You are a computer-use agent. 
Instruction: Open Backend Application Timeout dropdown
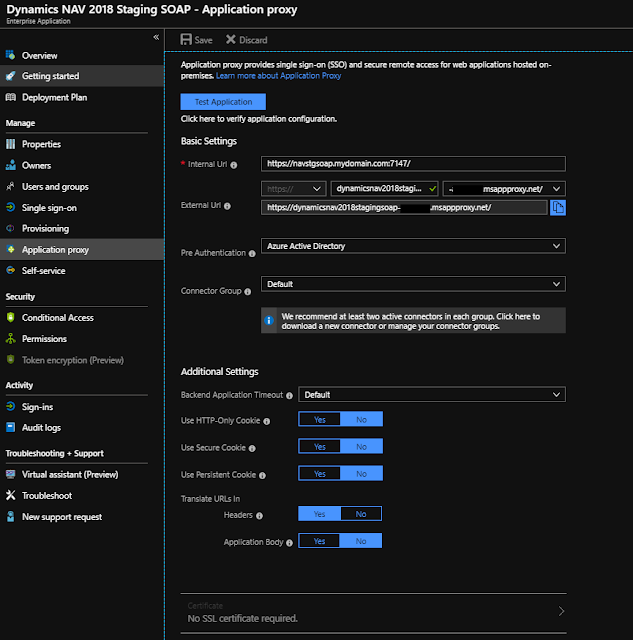point(432,394)
